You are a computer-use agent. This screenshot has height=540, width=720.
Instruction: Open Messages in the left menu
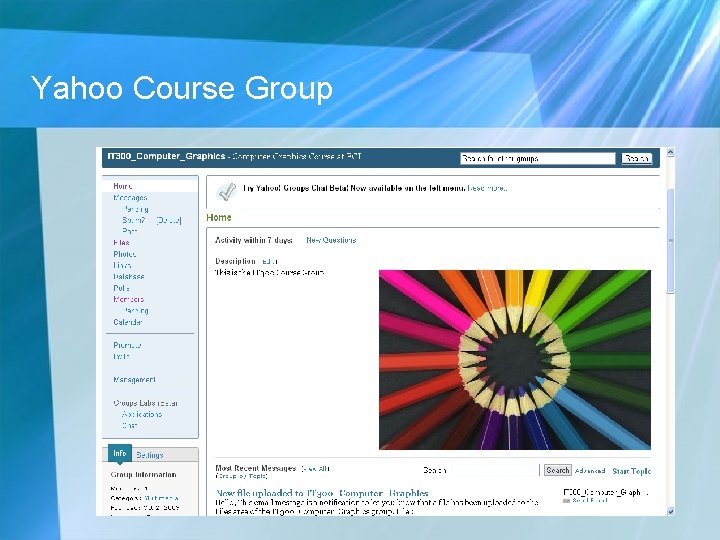point(130,197)
